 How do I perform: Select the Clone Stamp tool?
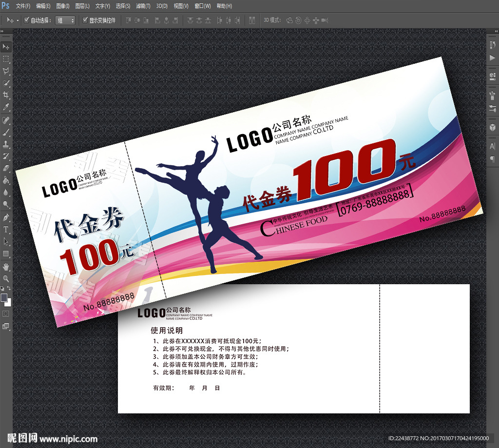pos(6,144)
